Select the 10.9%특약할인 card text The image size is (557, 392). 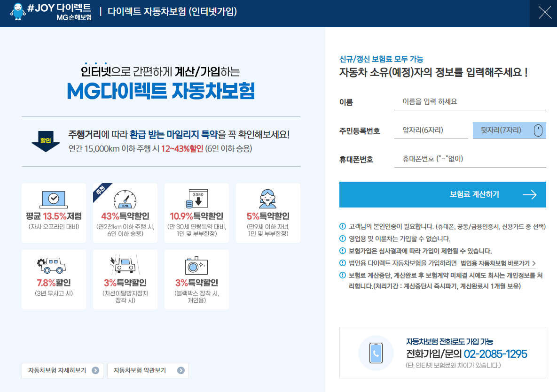point(196,216)
